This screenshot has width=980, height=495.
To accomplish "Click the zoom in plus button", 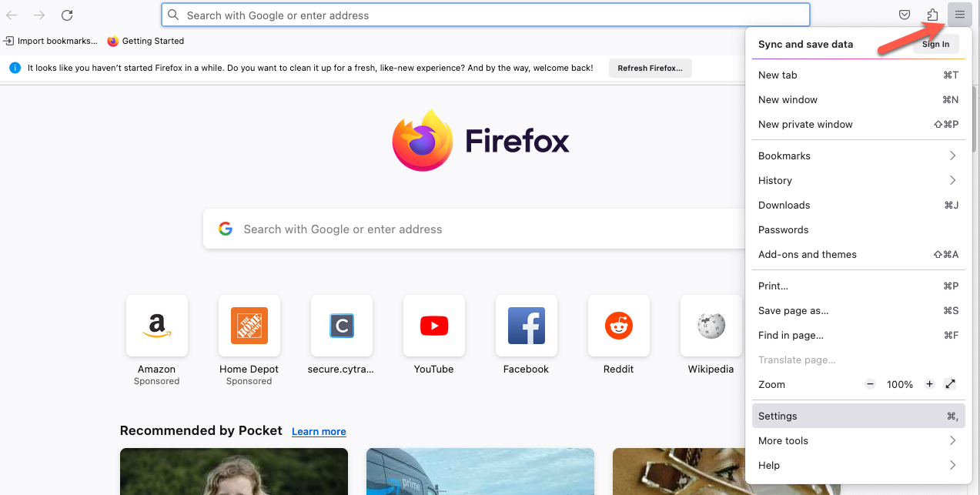I will point(929,384).
